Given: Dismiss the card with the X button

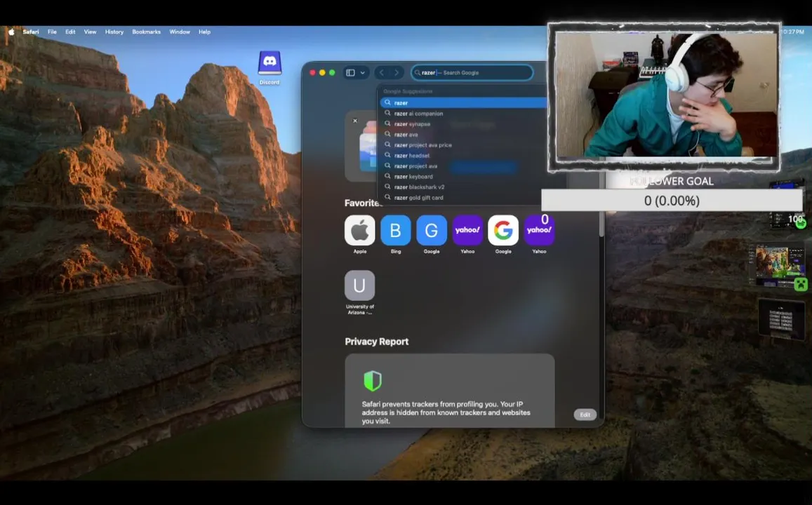Looking at the screenshot, I should (354, 121).
